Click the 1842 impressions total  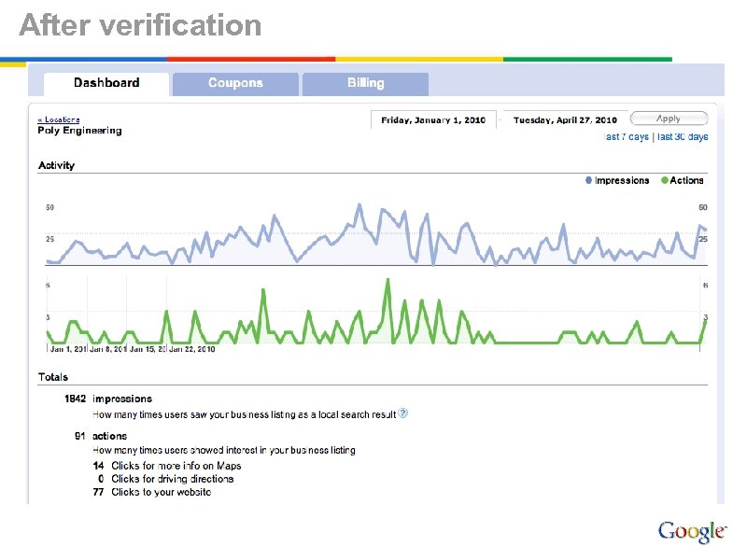pyautogui.click(x=76, y=399)
